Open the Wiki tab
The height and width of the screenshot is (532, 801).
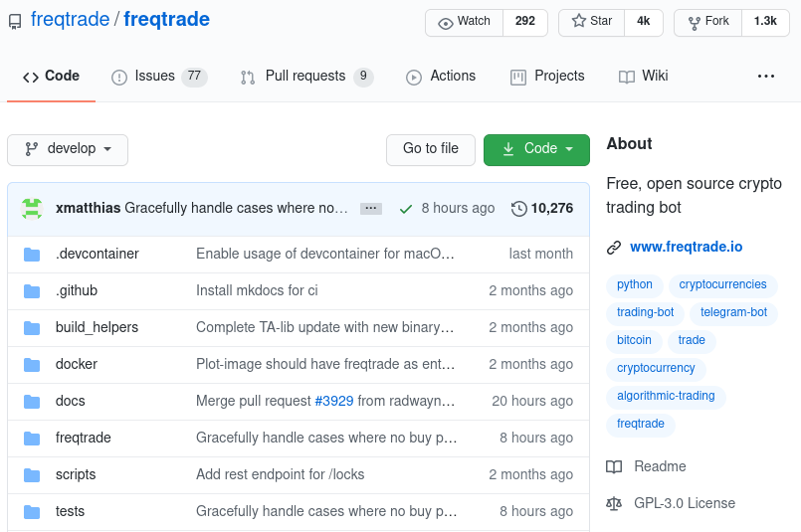(643, 77)
